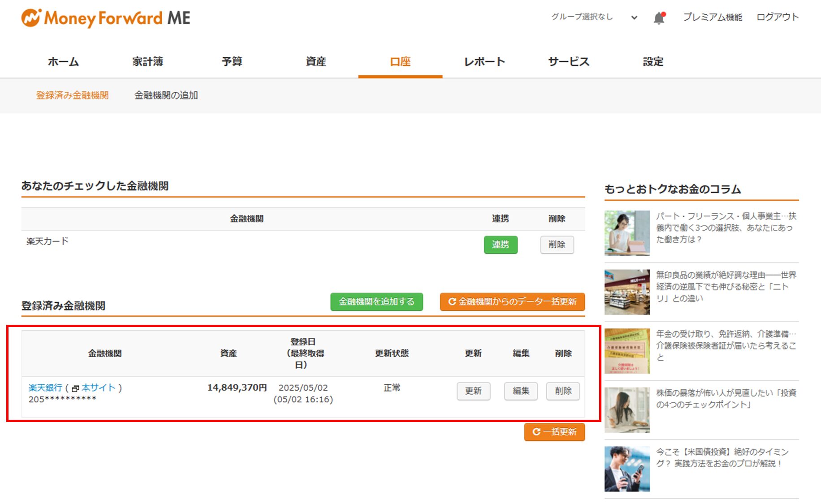Click the 金融機関を追加する button
Viewport: 821px width, 504px height.
pyautogui.click(x=376, y=302)
